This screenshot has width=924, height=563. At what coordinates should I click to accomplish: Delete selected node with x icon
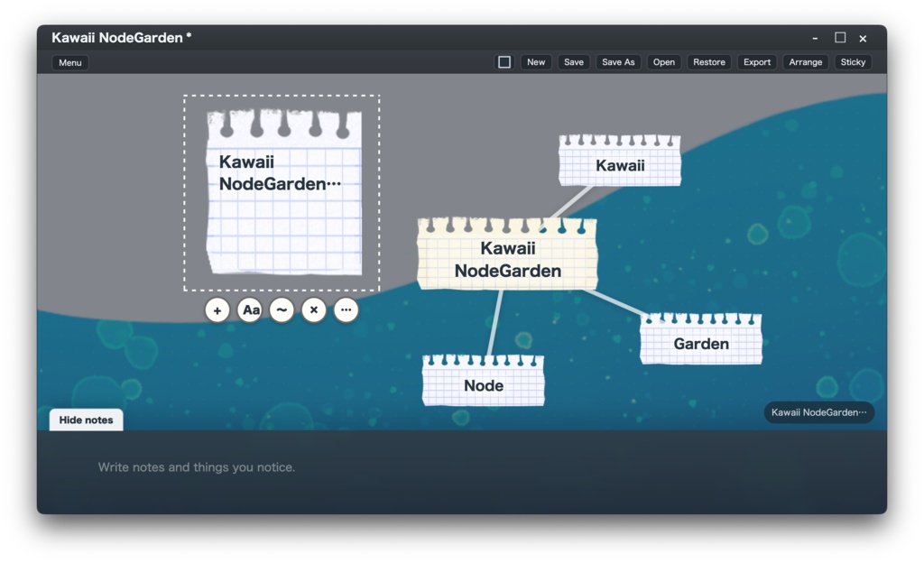coord(314,309)
